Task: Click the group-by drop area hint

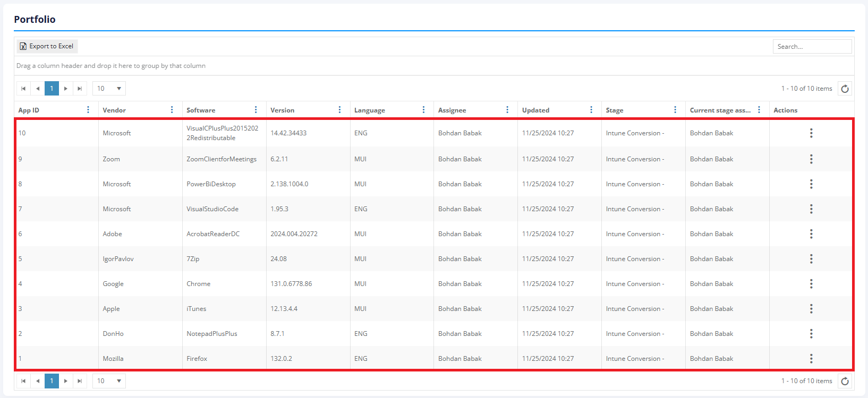Action: tap(111, 66)
